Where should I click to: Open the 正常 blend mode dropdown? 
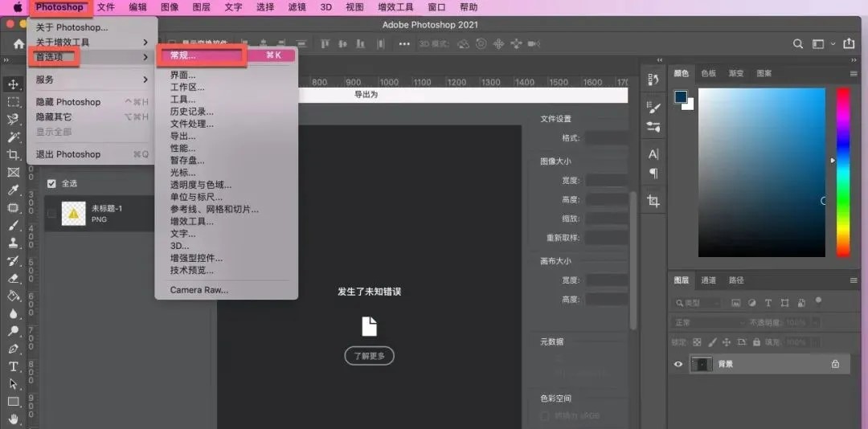pos(709,322)
